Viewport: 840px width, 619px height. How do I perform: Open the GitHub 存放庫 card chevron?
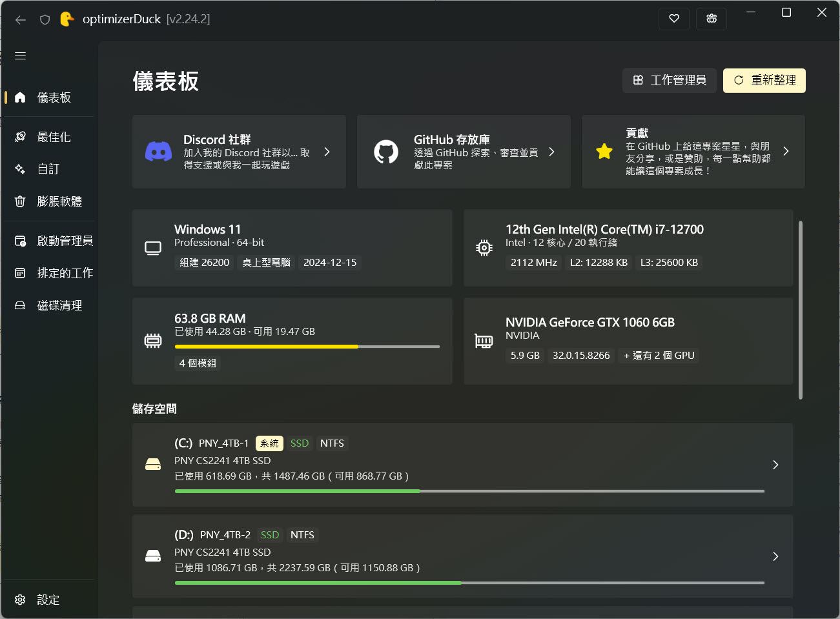[551, 152]
